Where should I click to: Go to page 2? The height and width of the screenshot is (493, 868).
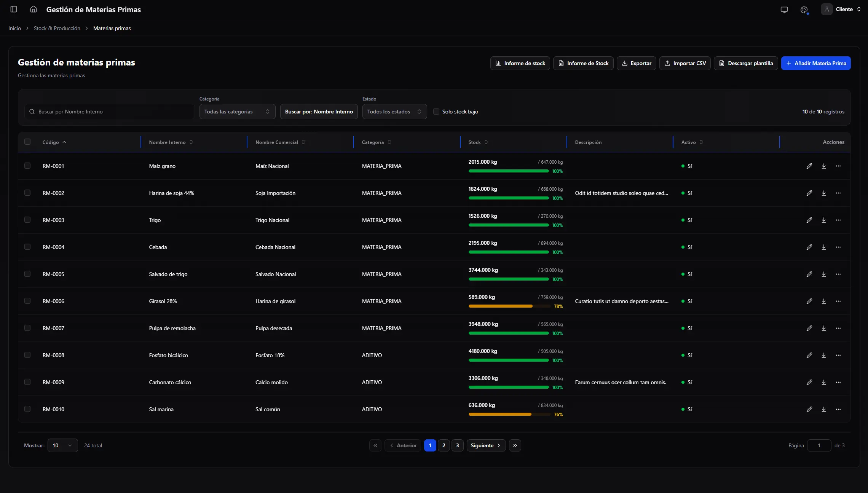[x=444, y=445]
